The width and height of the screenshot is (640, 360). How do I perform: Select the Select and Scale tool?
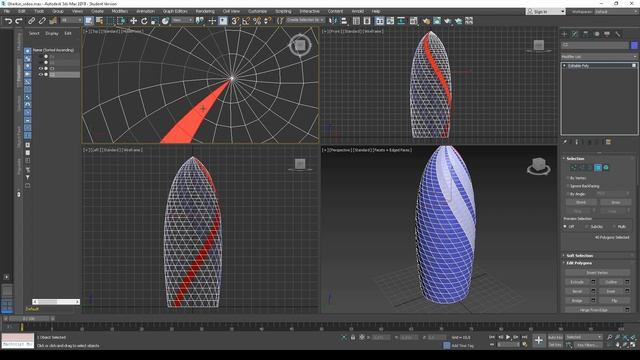click(x=155, y=21)
